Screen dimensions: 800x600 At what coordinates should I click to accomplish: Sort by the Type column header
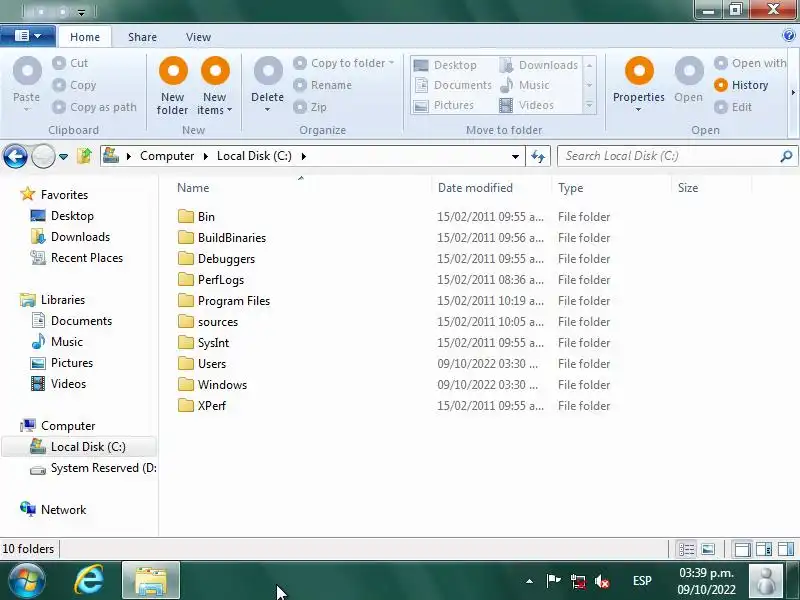(611, 188)
